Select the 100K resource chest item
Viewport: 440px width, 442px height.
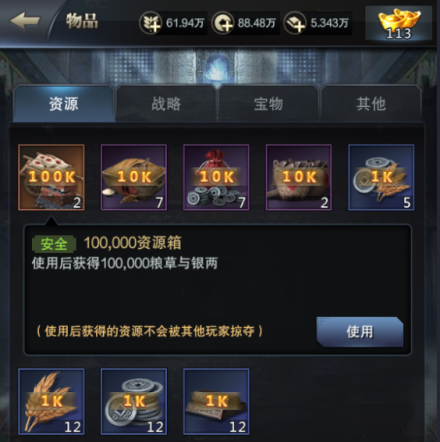[51, 177]
